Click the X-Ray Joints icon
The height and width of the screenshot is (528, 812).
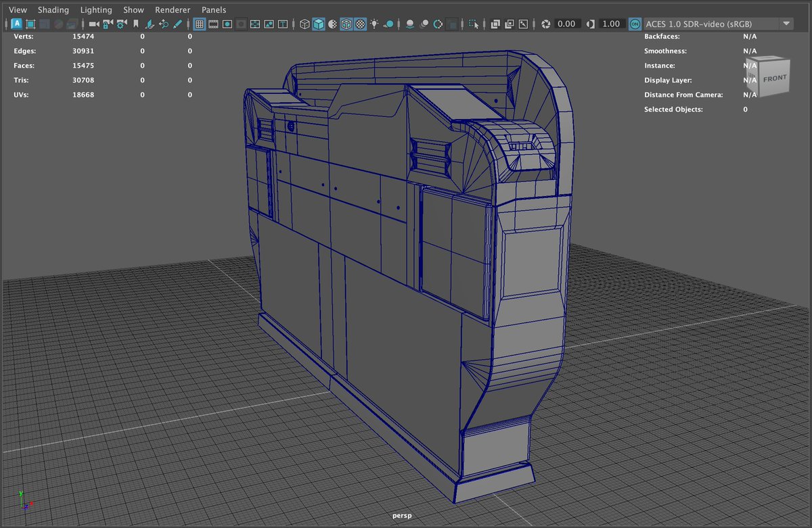tap(523, 24)
